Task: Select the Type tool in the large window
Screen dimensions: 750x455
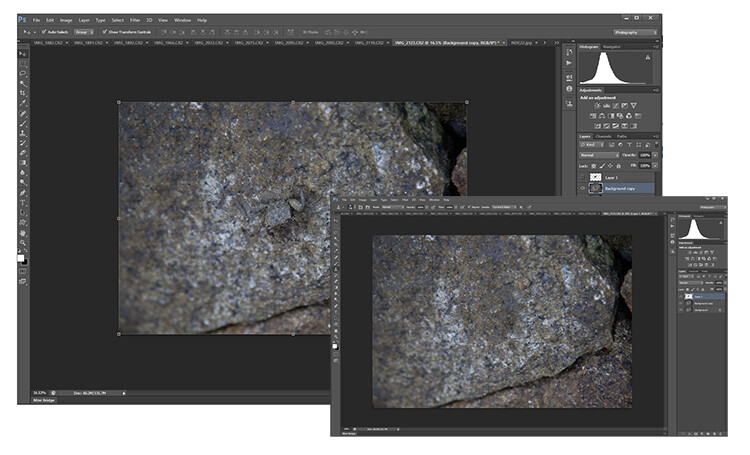Action: click(x=22, y=203)
